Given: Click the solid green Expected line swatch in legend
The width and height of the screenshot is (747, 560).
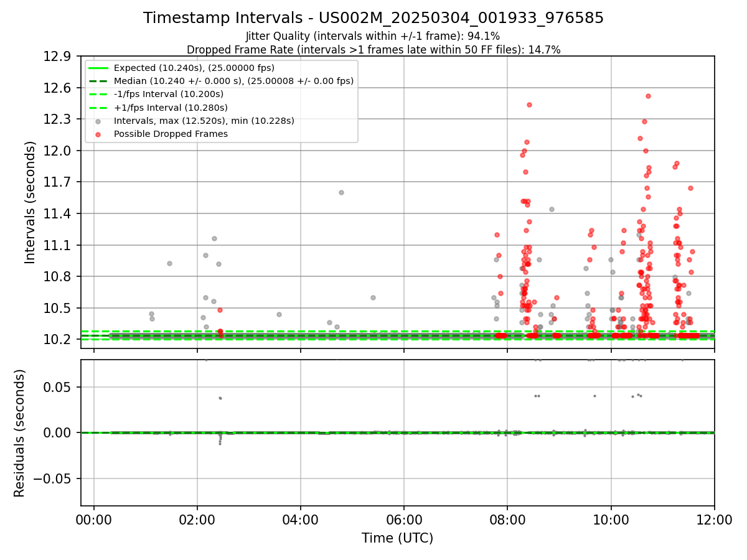Looking at the screenshot, I should 98,68.
